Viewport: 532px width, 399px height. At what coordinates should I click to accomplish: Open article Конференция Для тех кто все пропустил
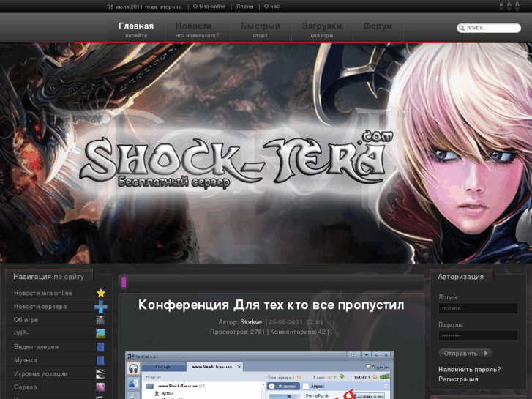click(x=271, y=305)
